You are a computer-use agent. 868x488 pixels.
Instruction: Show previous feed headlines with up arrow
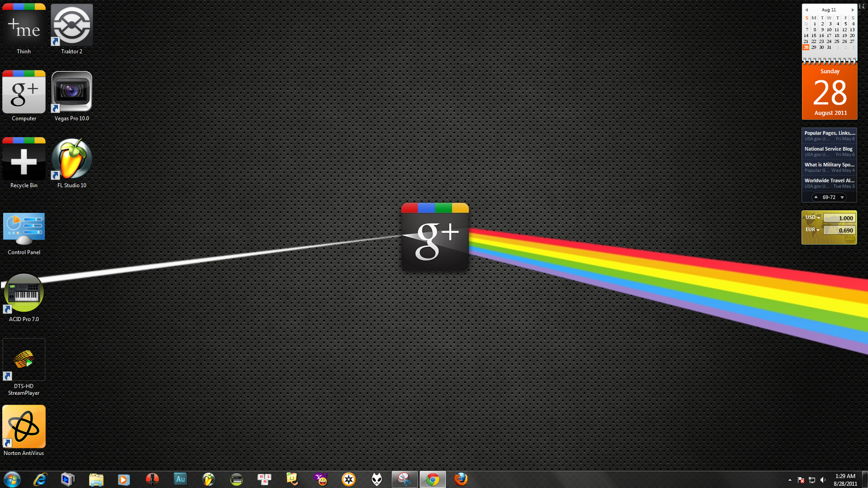click(816, 197)
